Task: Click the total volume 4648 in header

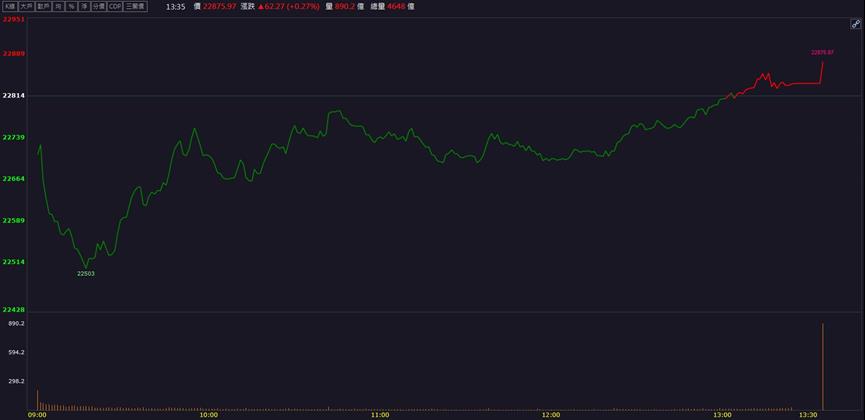Action: [396, 7]
